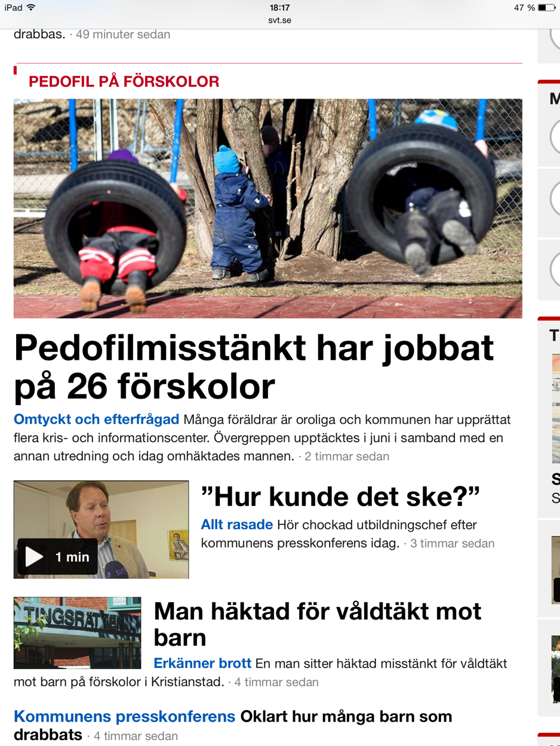560x746 pixels.
Task: Open headline "Man häktad för våldtäkt mot barn"
Action: pyautogui.click(x=318, y=624)
